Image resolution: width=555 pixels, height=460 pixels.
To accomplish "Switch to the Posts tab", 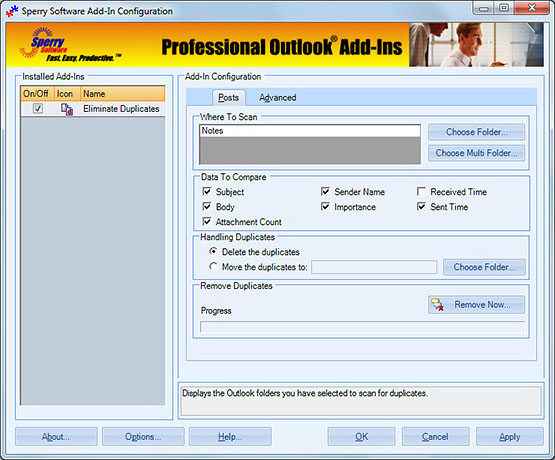I will pos(228,98).
